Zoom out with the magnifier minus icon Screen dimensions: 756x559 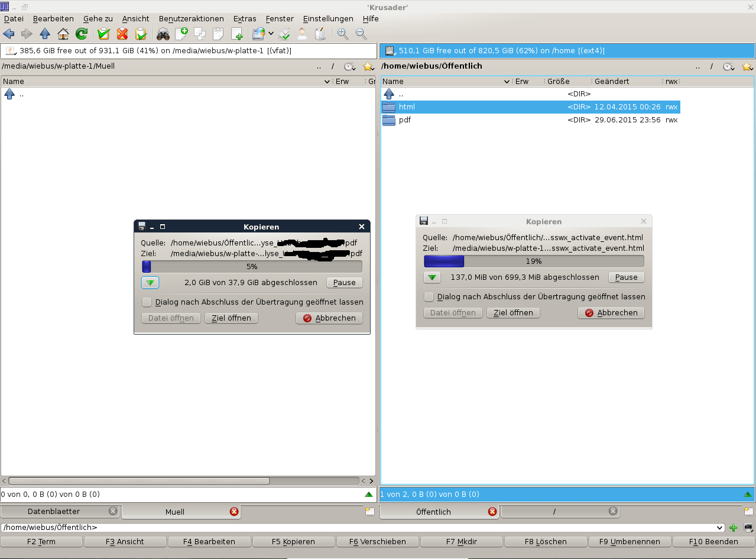point(361,34)
